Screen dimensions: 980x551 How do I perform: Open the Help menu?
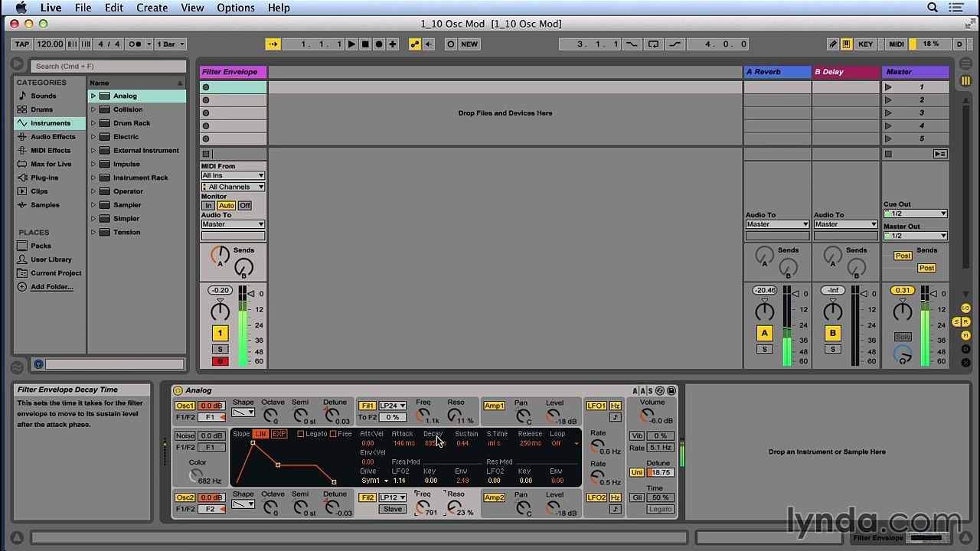279,8
